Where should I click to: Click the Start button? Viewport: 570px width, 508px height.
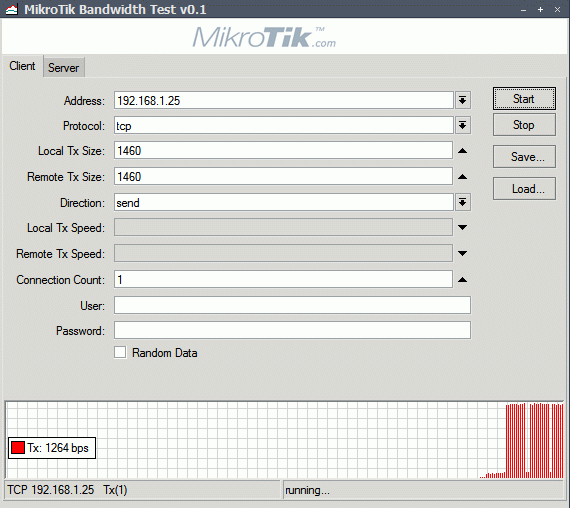[x=524, y=99]
